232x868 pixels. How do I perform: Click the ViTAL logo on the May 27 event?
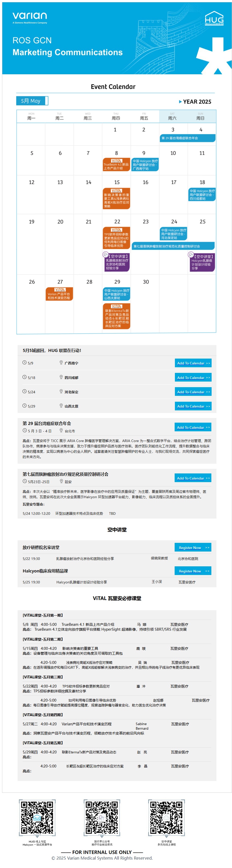[60, 290]
